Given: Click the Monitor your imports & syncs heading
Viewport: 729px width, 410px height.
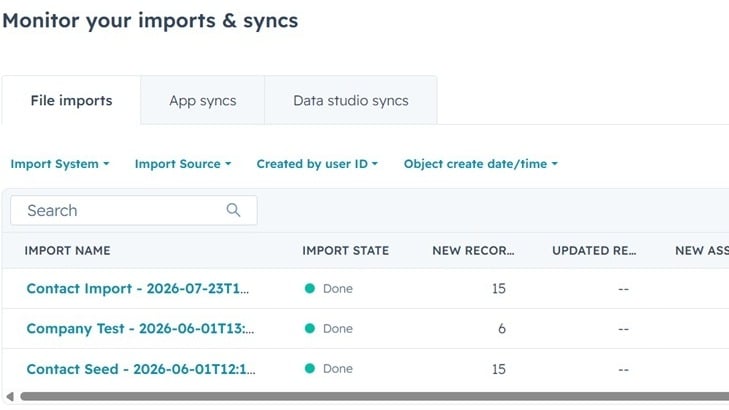Looking at the screenshot, I should [x=150, y=21].
